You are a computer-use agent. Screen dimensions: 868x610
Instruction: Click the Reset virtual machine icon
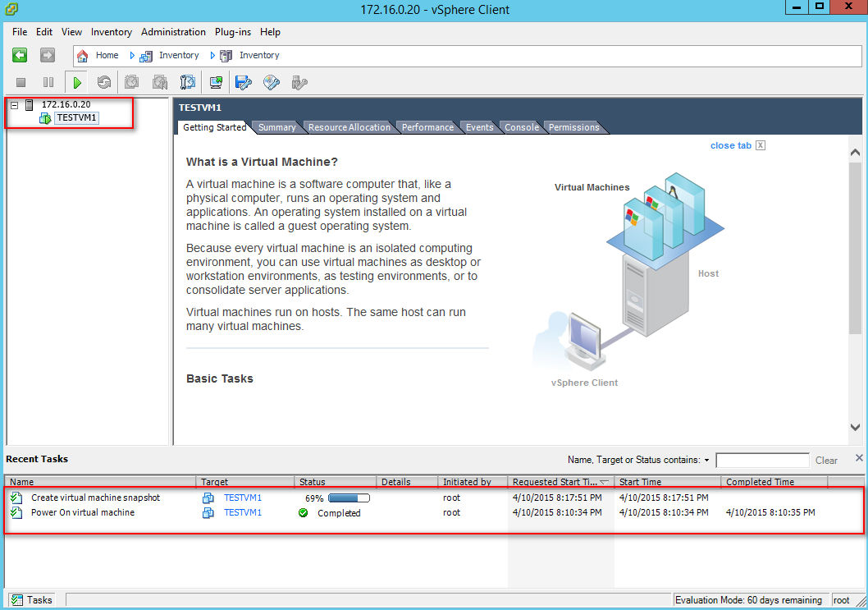click(x=104, y=83)
